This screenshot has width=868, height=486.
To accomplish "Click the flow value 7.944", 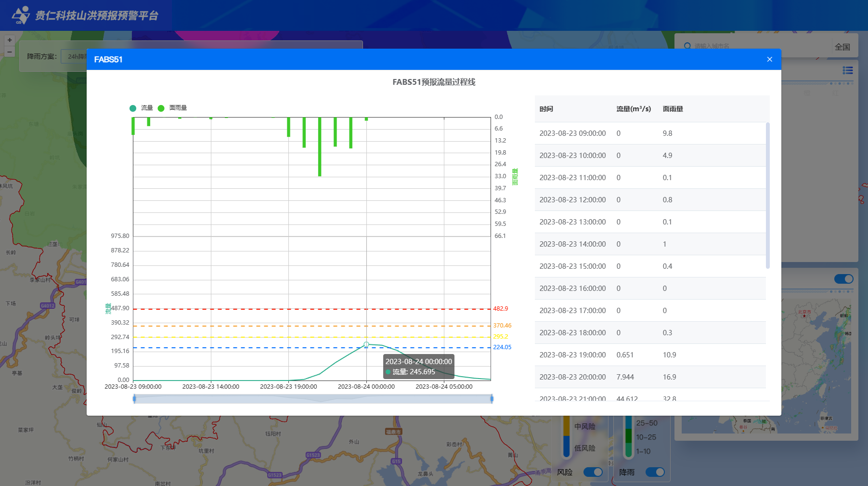I will (x=625, y=377).
